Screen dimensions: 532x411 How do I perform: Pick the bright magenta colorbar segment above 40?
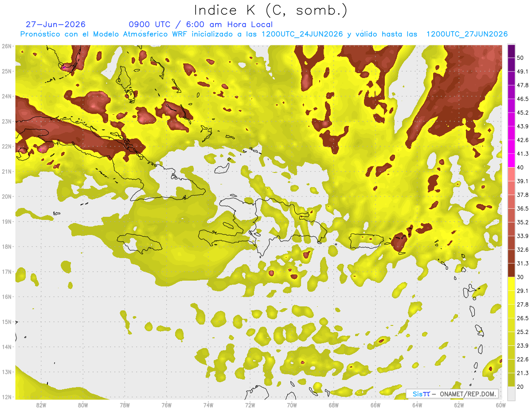pyautogui.click(x=511, y=160)
